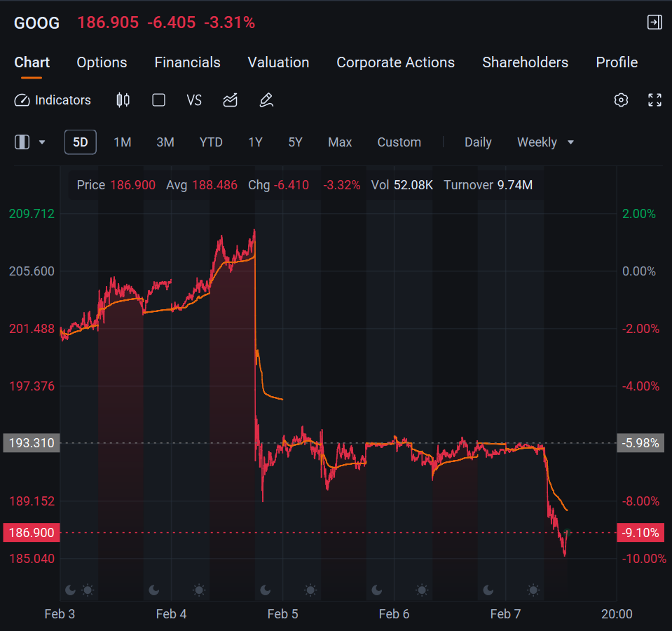Click the Avg 188.486 readout

(x=201, y=185)
